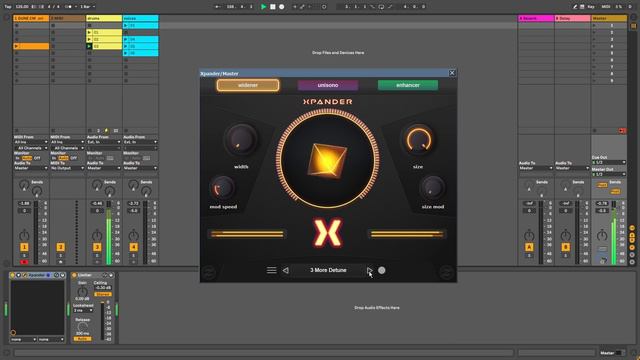The image size is (640, 360).
Task: Set track 1 Monitor to In
Action: (x=18, y=158)
